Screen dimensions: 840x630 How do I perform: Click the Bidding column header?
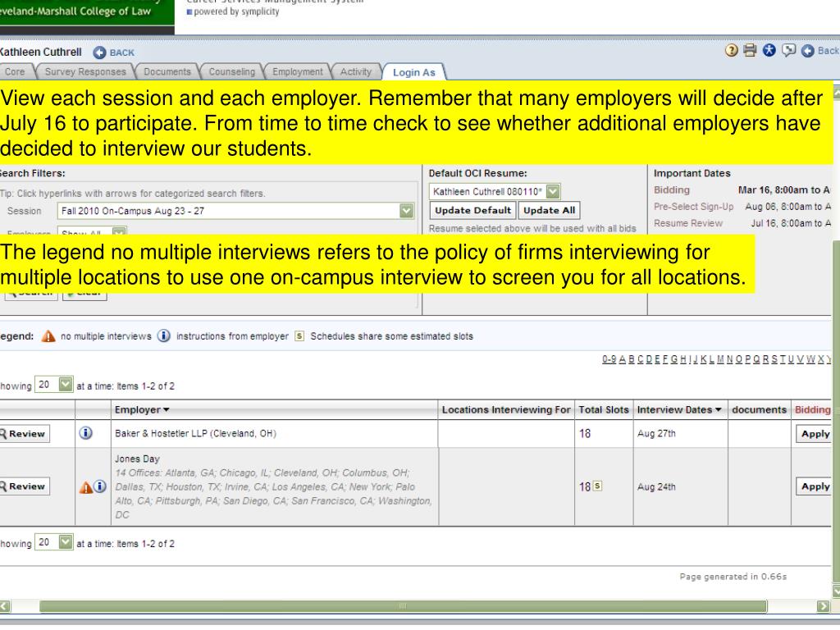point(813,410)
